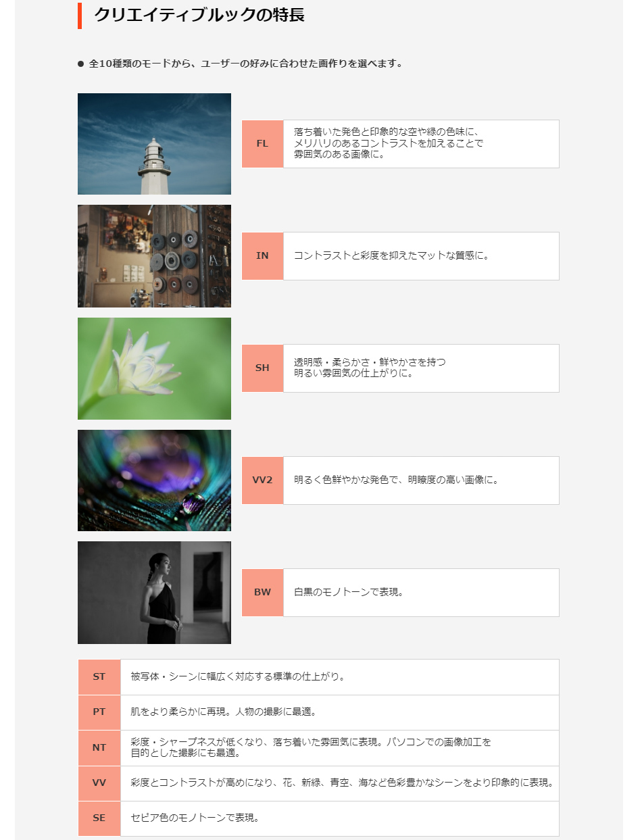Image resolution: width=640 pixels, height=840 pixels.
Task: Click the FL description text box
Action: (x=421, y=144)
